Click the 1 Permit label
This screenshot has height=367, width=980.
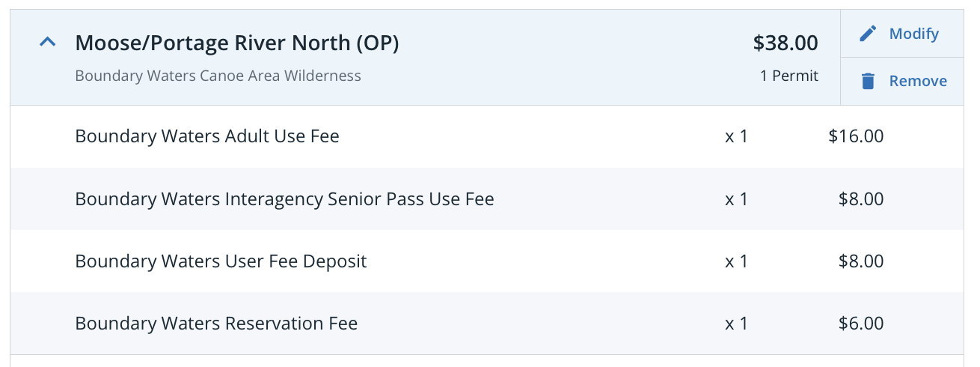[789, 76]
